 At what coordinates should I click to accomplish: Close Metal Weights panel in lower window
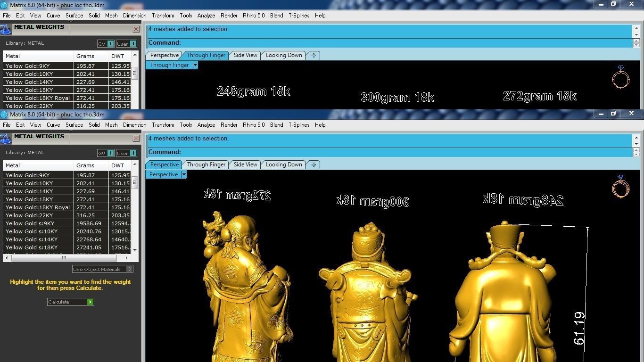coord(136,139)
